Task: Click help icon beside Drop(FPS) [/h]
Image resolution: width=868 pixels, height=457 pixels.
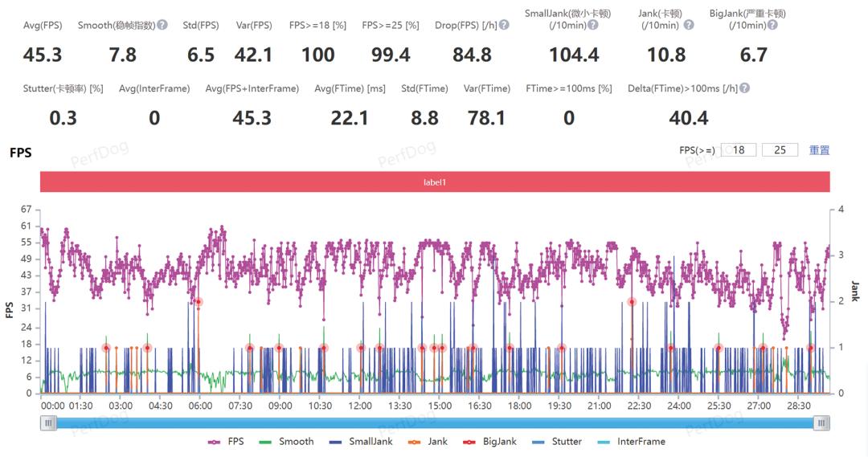Action: point(504,25)
